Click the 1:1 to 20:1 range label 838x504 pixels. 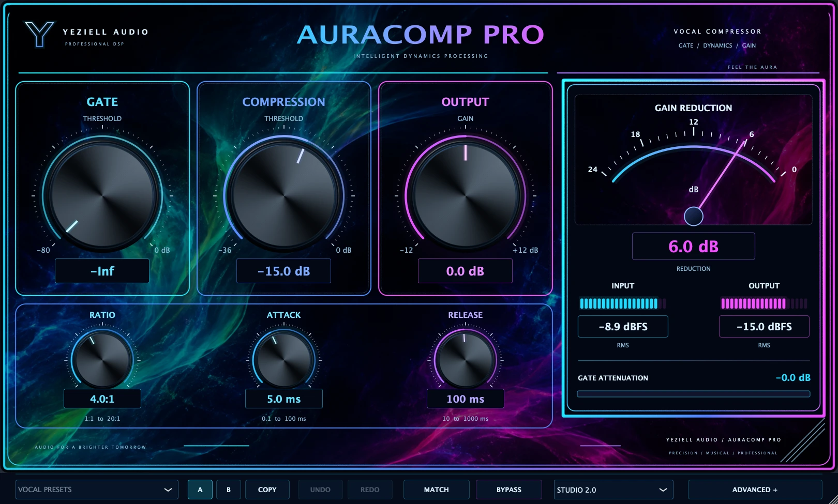[x=102, y=419]
